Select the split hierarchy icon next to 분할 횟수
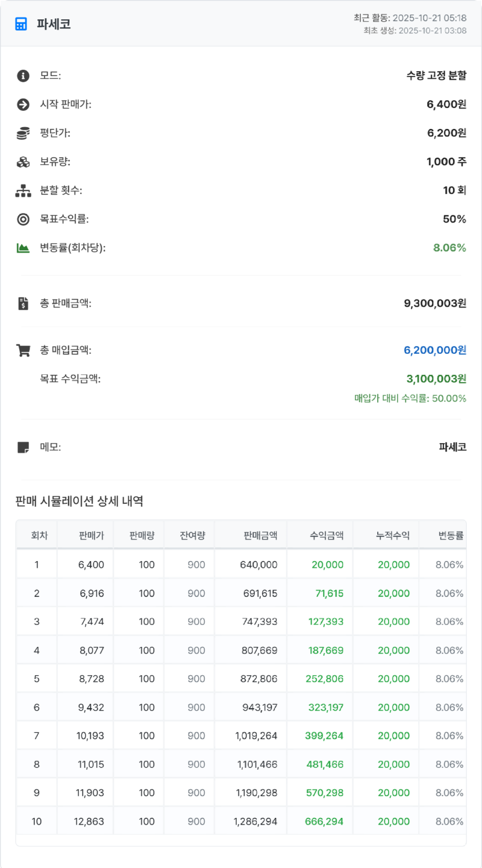This screenshot has height=868, width=482. click(23, 190)
